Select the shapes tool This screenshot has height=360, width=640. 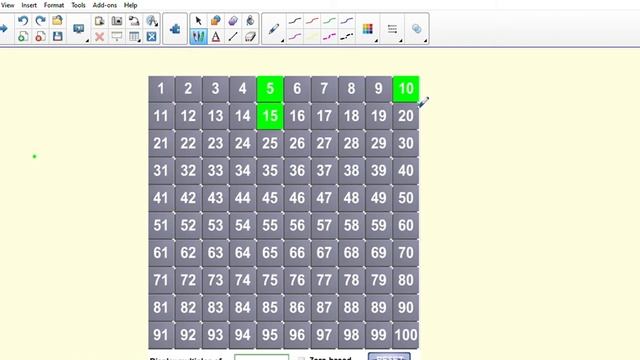pos(216,21)
